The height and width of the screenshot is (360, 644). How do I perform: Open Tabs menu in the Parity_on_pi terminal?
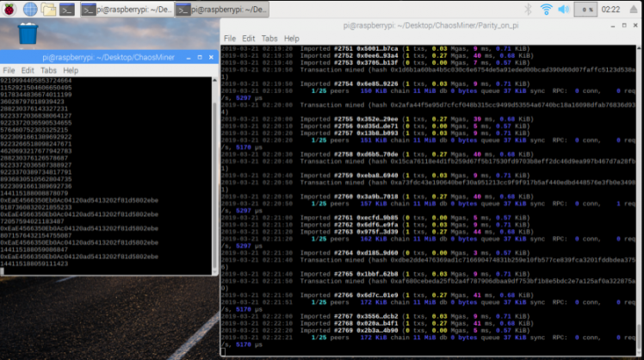pos(269,39)
